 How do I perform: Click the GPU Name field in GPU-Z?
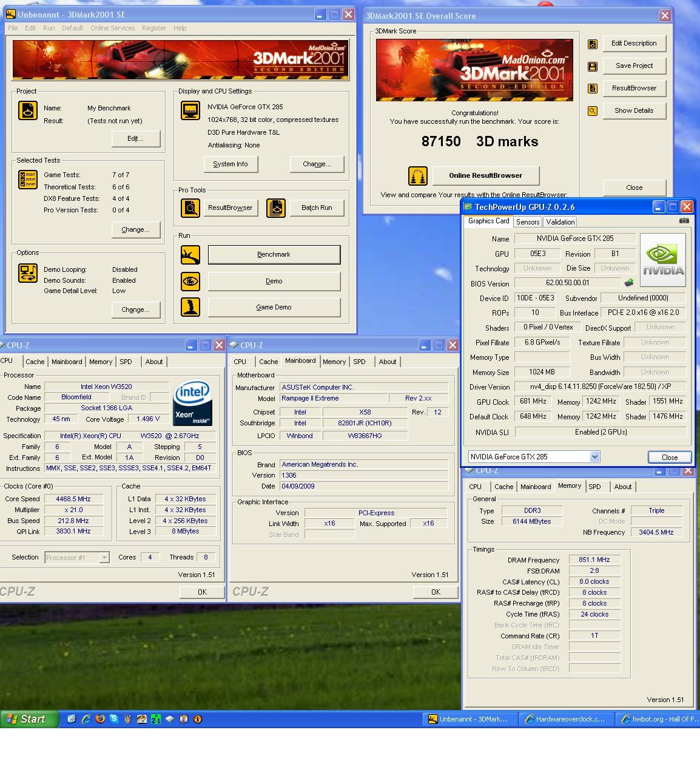point(575,239)
